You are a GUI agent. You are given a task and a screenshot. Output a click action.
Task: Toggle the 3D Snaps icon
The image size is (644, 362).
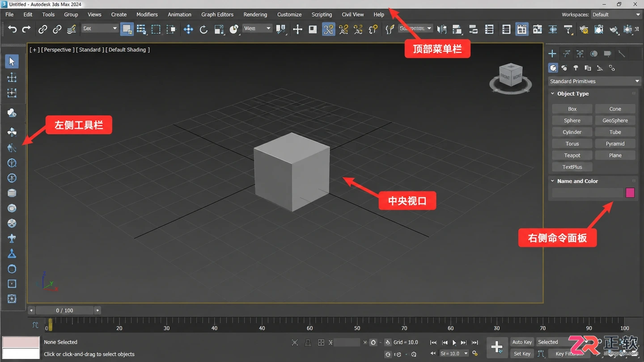pos(328,29)
